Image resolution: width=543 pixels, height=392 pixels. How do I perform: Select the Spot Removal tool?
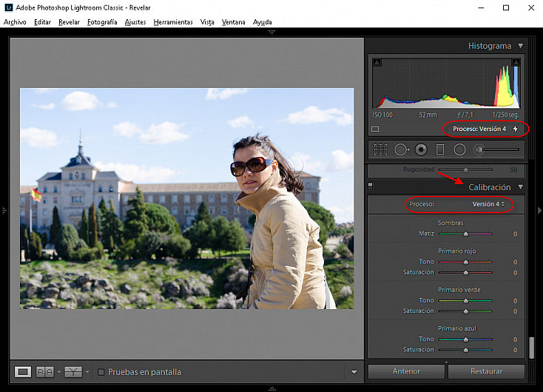pyautogui.click(x=402, y=149)
